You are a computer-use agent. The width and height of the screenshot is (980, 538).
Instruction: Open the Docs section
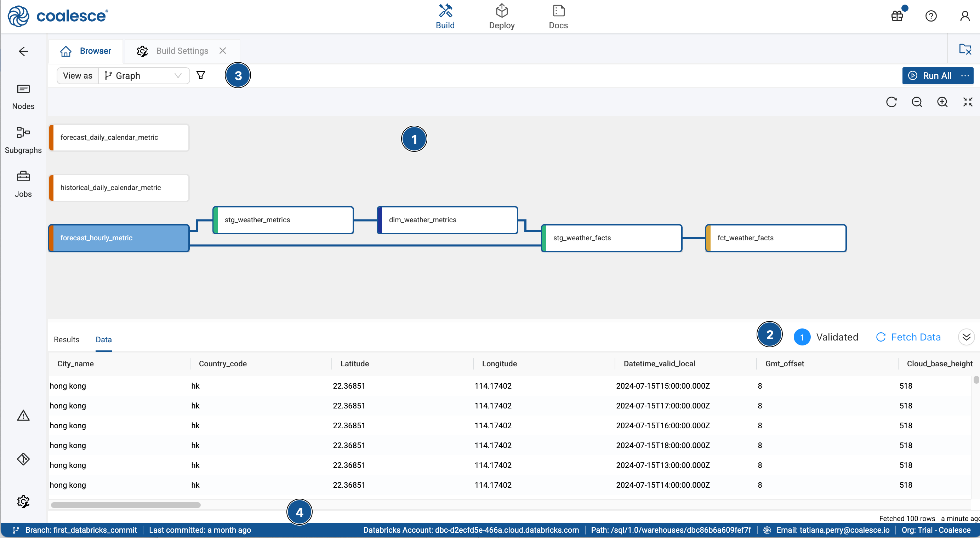pyautogui.click(x=558, y=17)
